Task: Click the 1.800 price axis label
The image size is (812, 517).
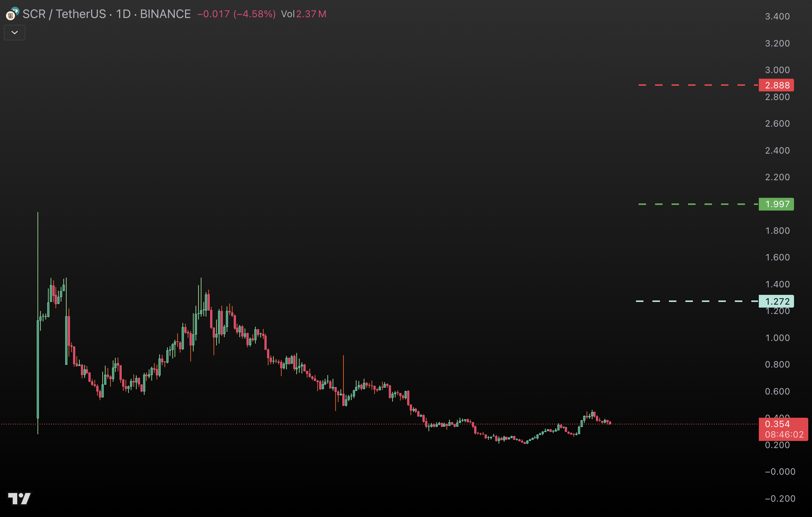Action: 777,231
